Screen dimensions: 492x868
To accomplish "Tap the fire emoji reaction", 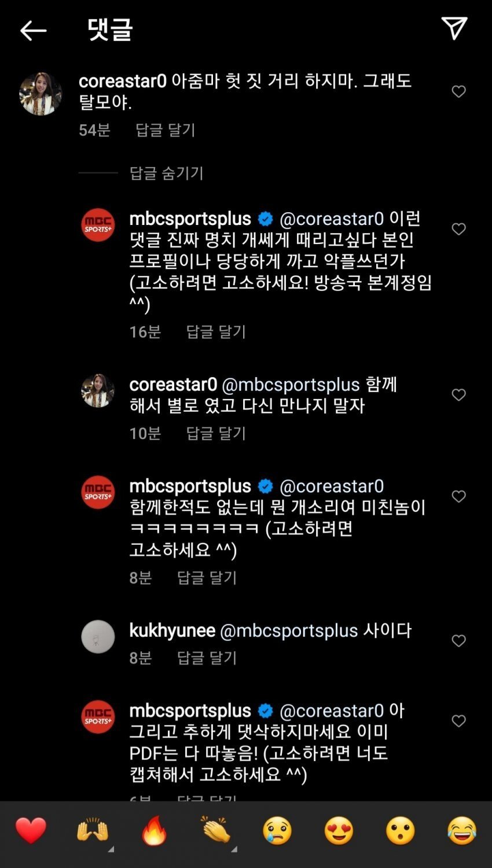I will tap(155, 831).
